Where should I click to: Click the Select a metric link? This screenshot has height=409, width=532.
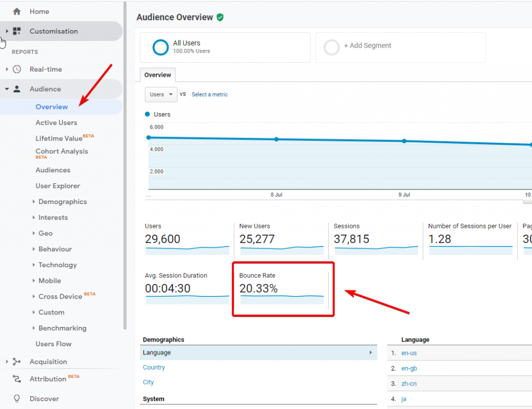pyautogui.click(x=209, y=94)
